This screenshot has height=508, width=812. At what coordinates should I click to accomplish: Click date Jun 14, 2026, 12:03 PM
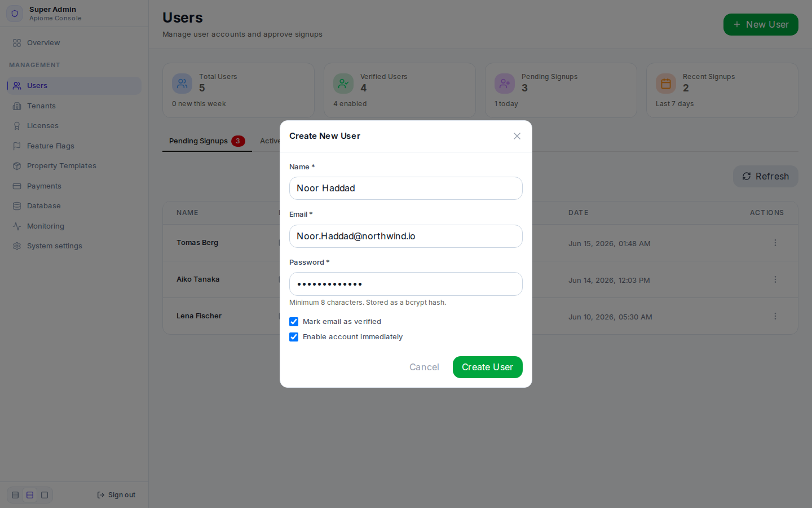609,281
